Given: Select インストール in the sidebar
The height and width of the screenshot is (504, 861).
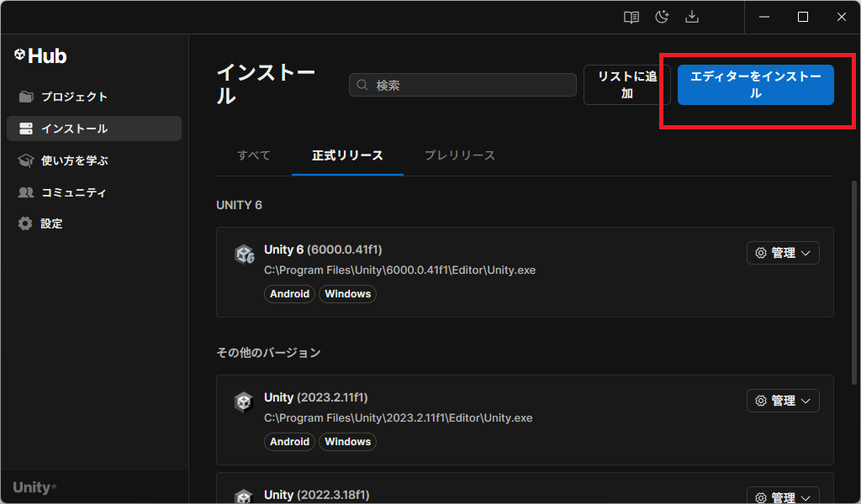Looking at the screenshot, I should tap(94, 129).
